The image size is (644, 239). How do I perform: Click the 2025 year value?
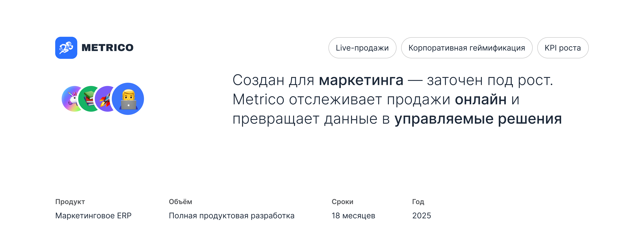(422, 216)
